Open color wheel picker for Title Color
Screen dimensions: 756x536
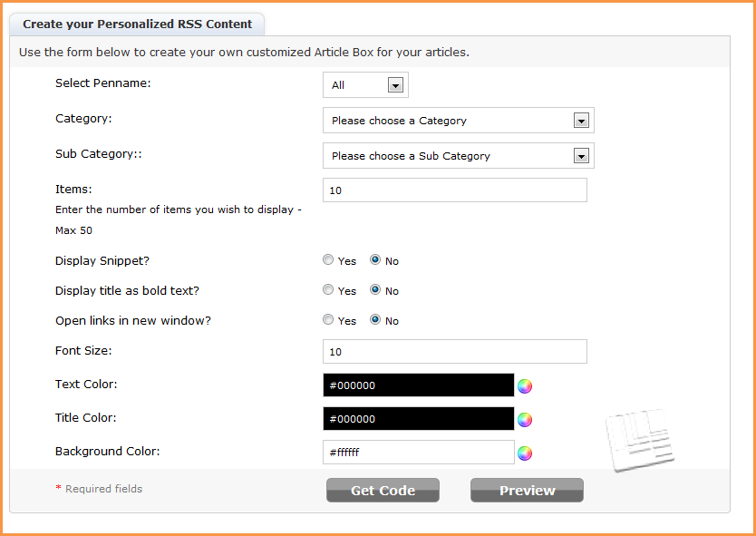(525, 420)
